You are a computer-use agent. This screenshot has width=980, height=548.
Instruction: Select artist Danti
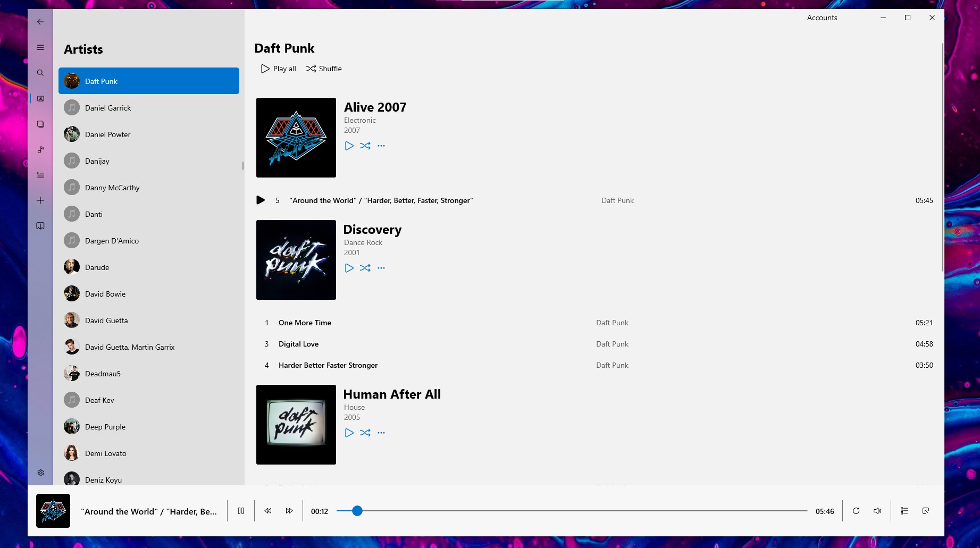coord(149,214)
